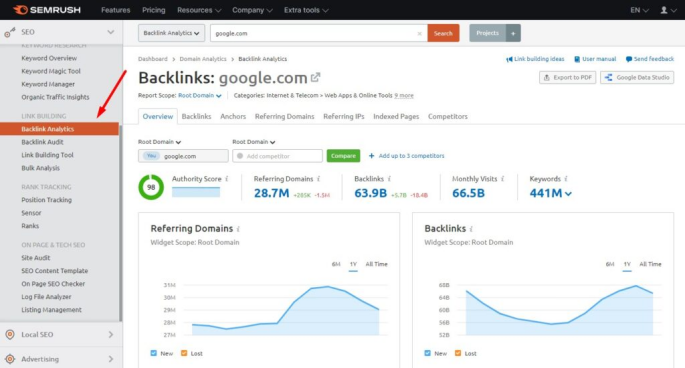Switch to the Referring Domains tab
This screenshot has width=685, height=368.
(284, 116)
